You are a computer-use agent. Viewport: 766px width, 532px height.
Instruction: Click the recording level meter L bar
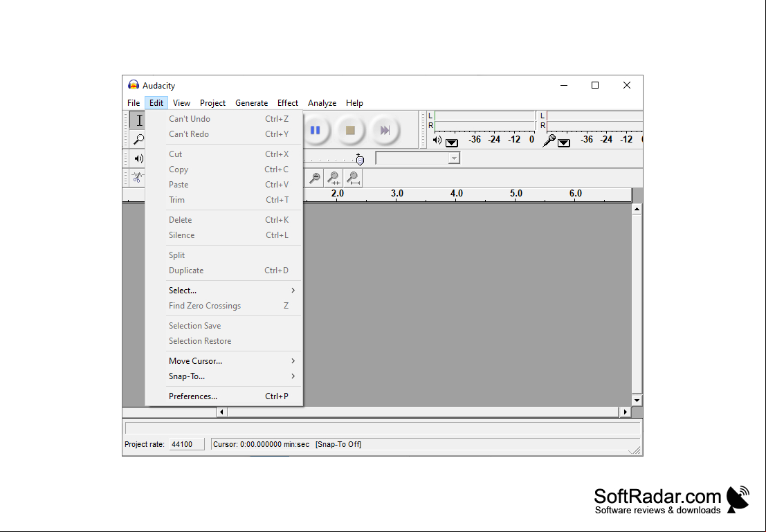pos(594,116)
